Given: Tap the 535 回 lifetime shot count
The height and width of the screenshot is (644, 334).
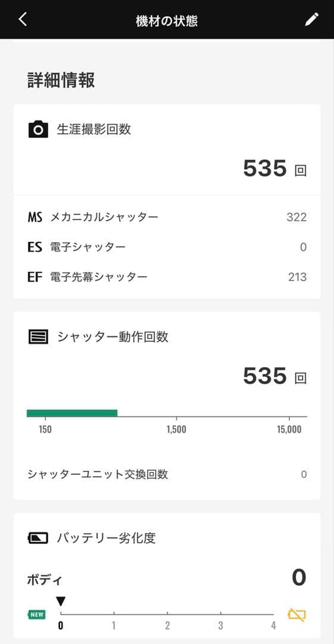Looking at the screenshot, I should (275, 169).
